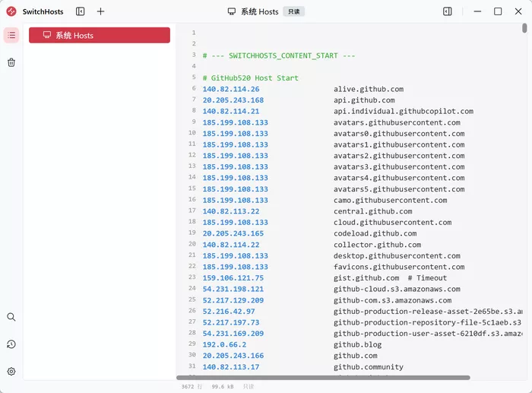
Task: Open the hosts list view icon
Action: tap(11, 35)
